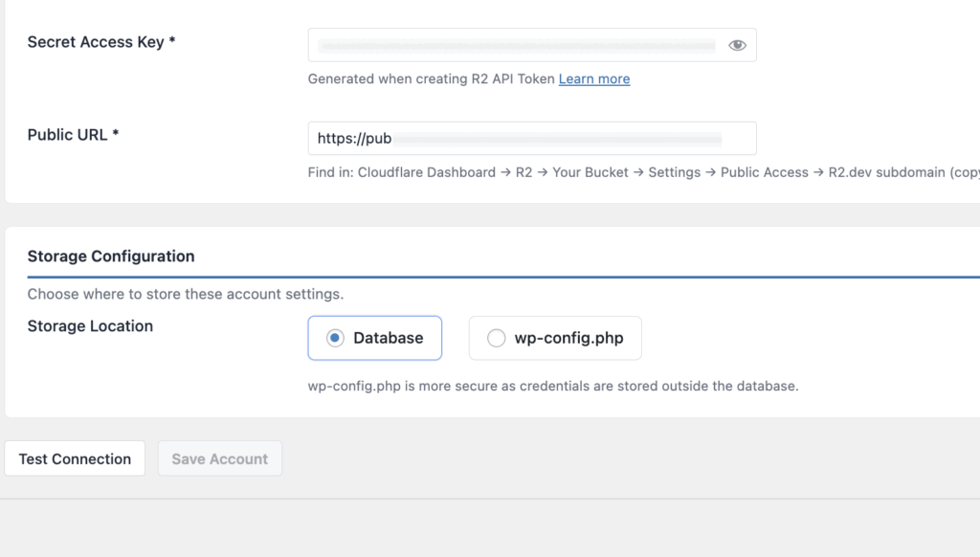980x557 pixels.
Task: Click the Public URL label
Action: (73, 135)
